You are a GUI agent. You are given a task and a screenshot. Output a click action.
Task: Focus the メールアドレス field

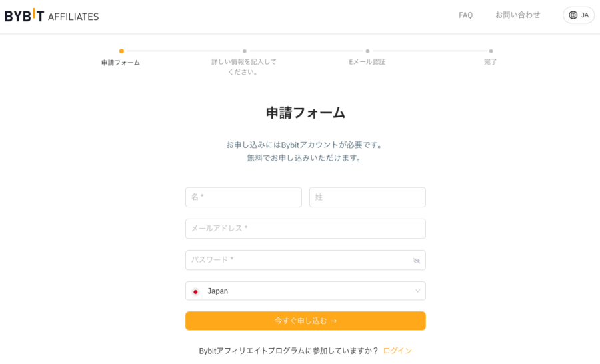305,229
